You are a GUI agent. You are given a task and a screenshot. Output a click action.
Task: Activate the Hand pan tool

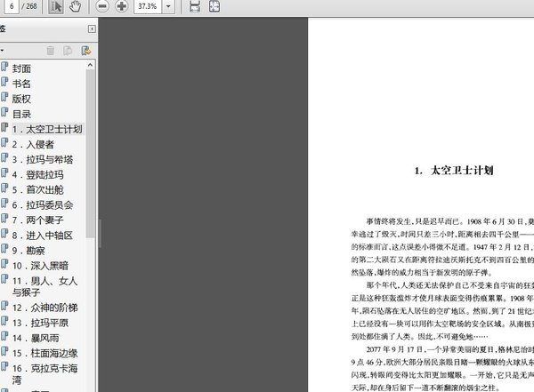click(x=75, y=6)
